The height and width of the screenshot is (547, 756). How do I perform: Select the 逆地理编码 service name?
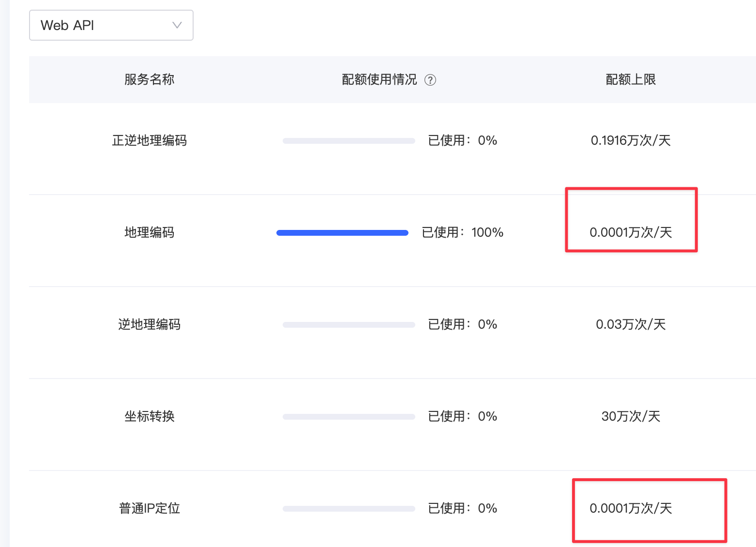coord(149,324)
